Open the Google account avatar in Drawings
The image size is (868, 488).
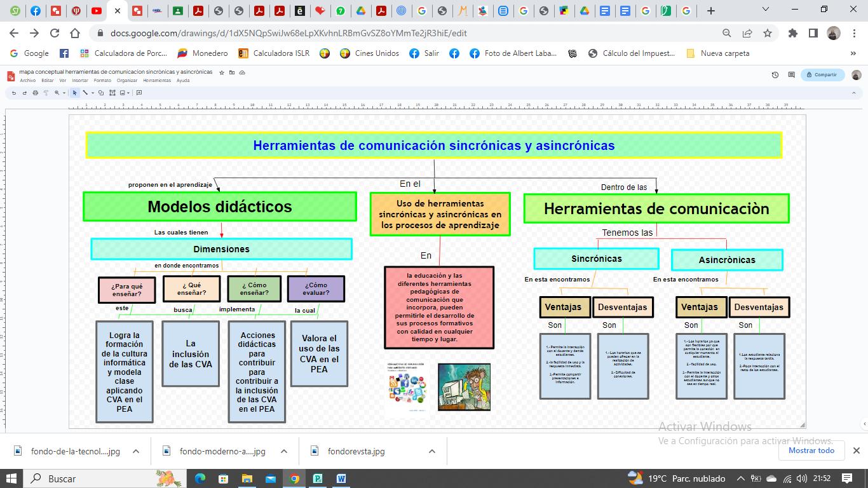pos(856,75)
